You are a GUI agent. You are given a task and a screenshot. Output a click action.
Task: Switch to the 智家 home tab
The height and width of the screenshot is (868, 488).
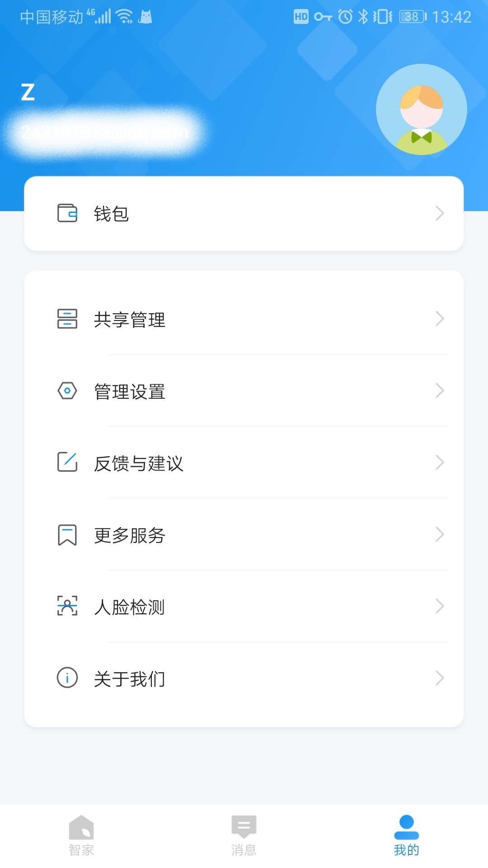coord(81,835)
